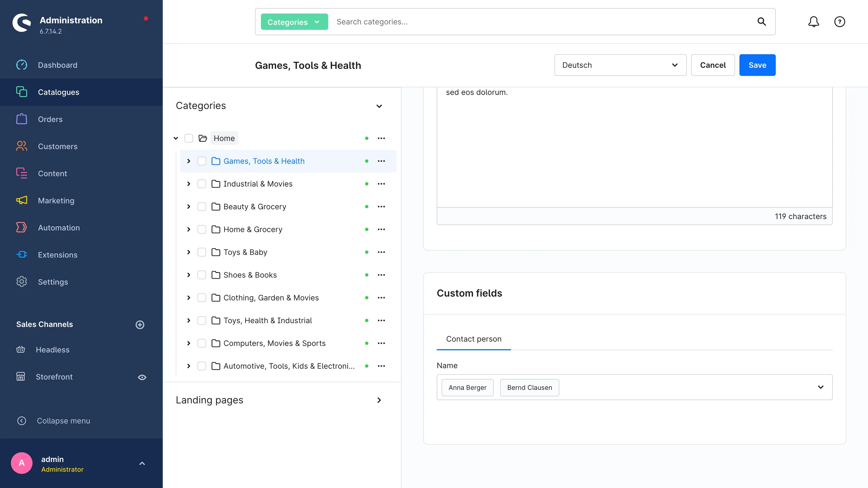This screenshot has height=488, width=868.
Task: Toggle Storefront visibility eye icon
Action: point(142,377)
